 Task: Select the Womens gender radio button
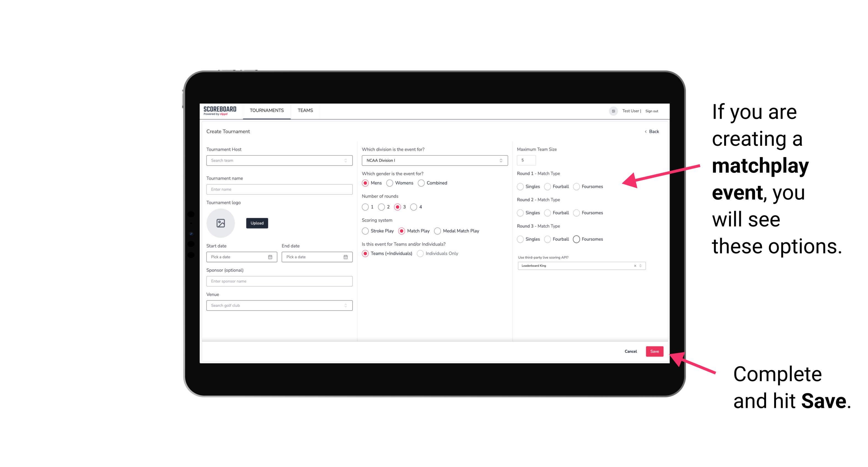click(389, 183)
